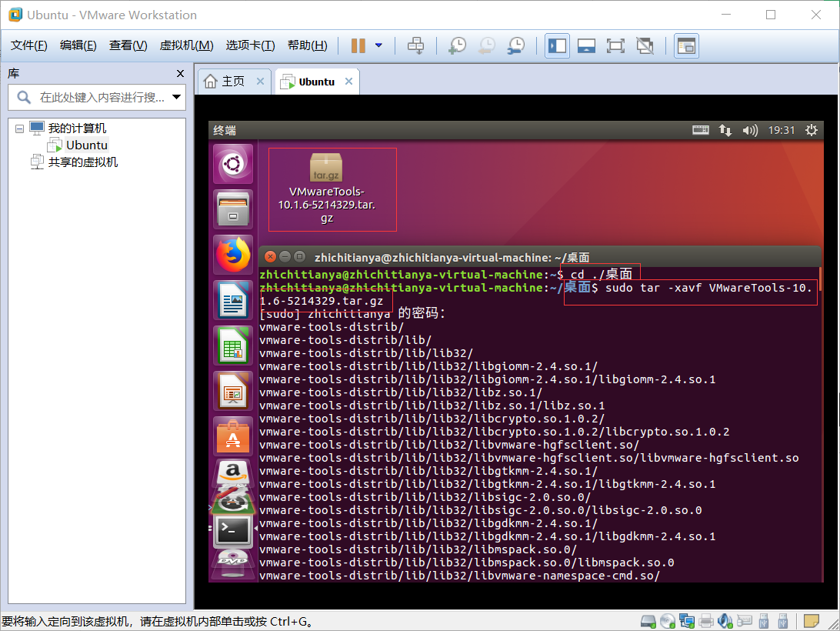This screenshot has width=840, height=631.
Task: Open Ubuntu Software from the launcher
Action: point(233,436)
